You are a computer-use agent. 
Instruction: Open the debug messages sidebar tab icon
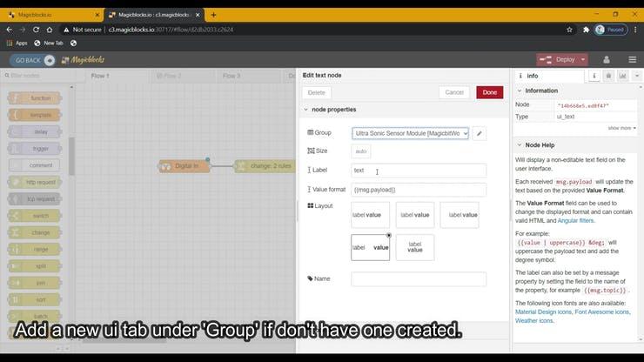point(609,76)
